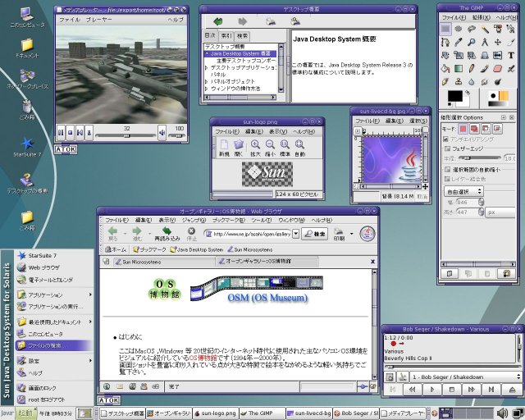Click the print icon in help browser toolbar
This screenshot has width=525, height=420.
tap(271, 22)
